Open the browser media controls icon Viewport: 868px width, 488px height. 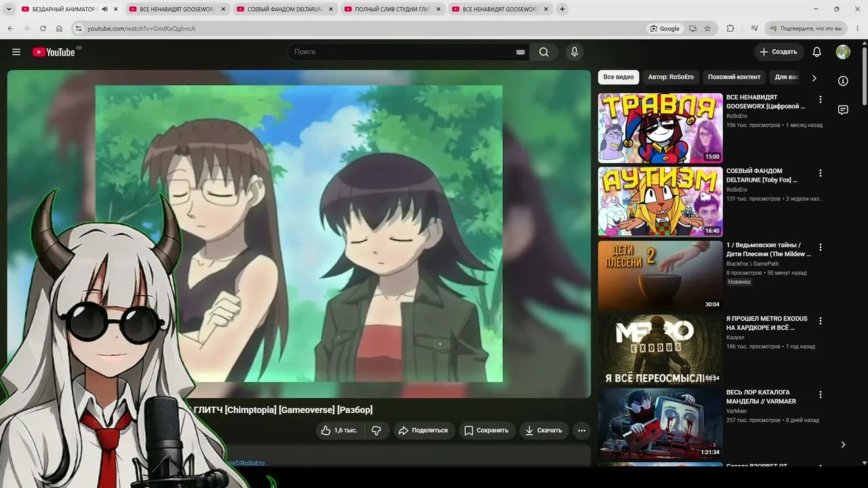[755, 28]
